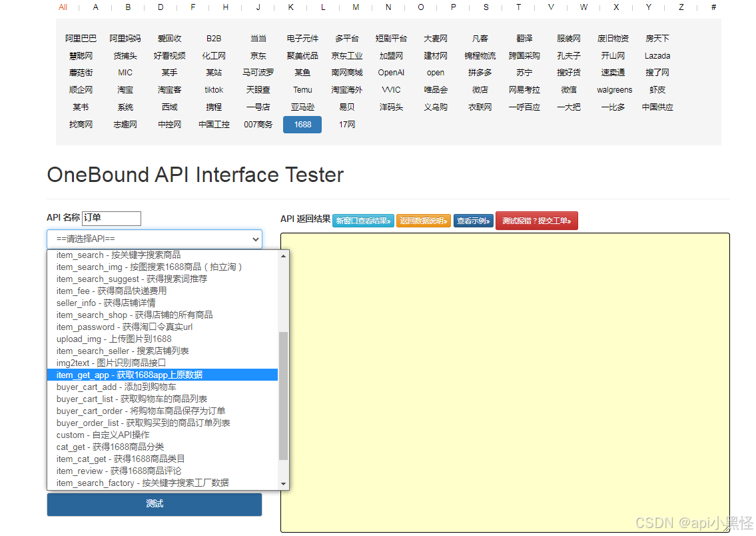Switch to the All tab
This screenshot has width=756, height=536.
click(x=63, y=7)
